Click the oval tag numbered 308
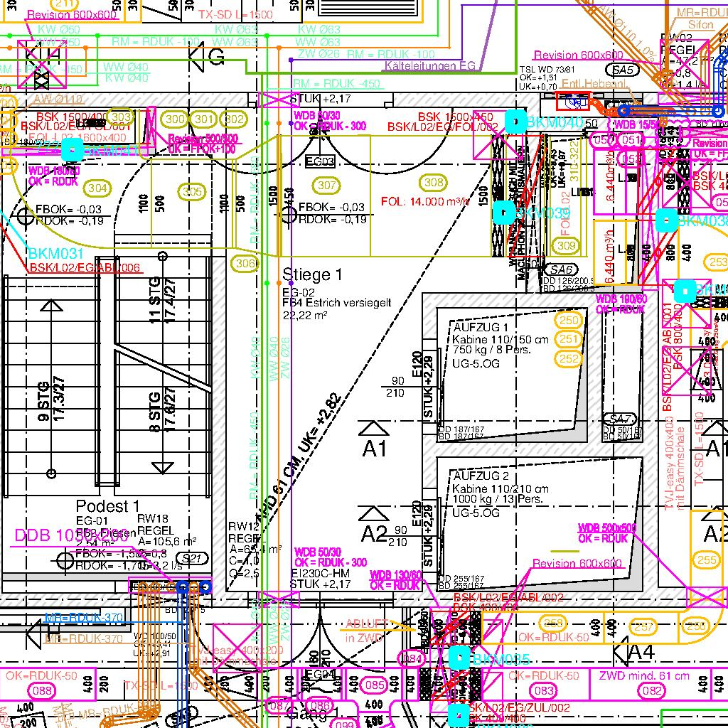This screenshot has width=728, height=728. click(x=433, y=183)
